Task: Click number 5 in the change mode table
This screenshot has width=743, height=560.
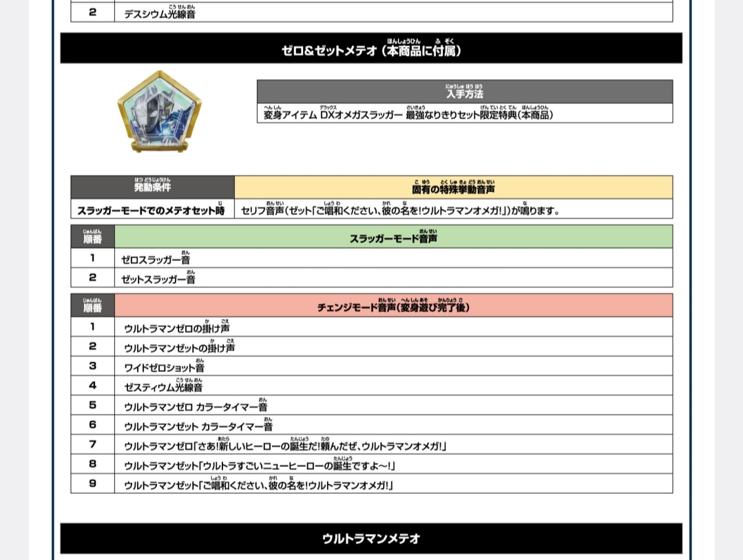Action: click(x=92, y=405)
